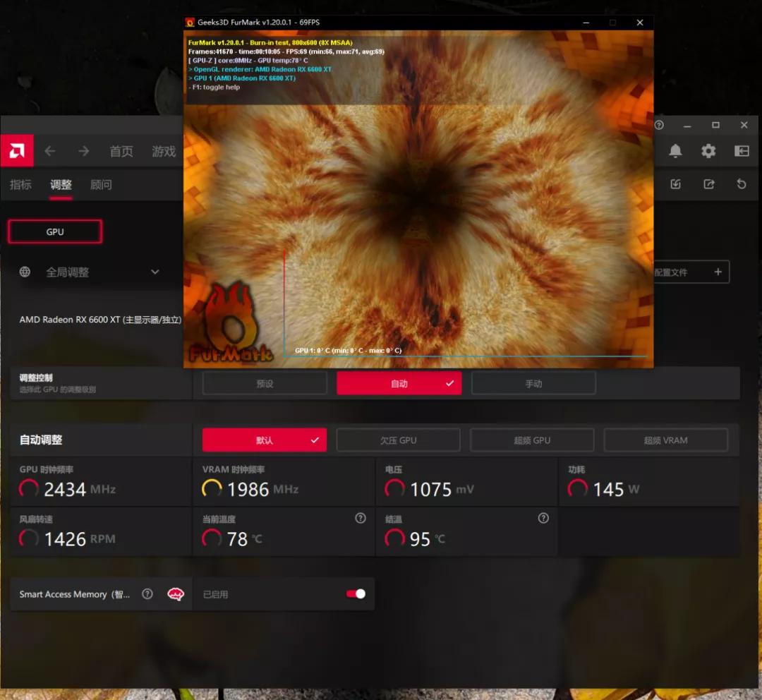Disable the Smart Access Memory toggle

[356, 593]
